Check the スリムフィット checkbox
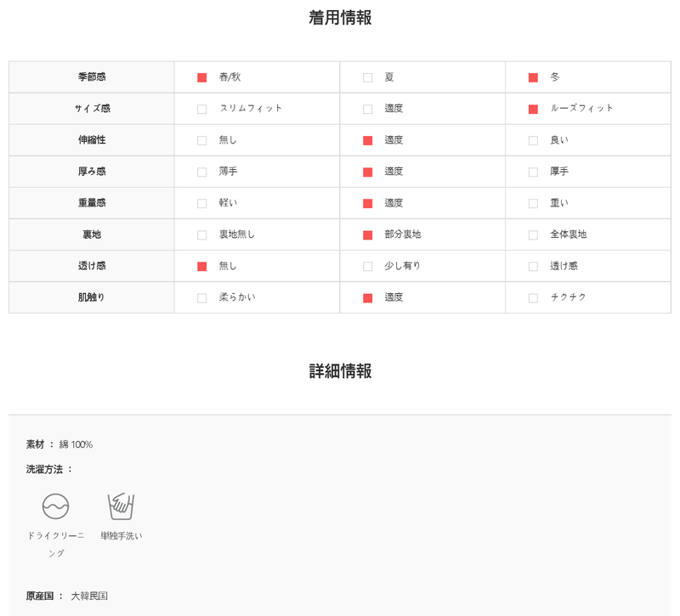Viewport: 680px width, 616px height. (201, 109)
